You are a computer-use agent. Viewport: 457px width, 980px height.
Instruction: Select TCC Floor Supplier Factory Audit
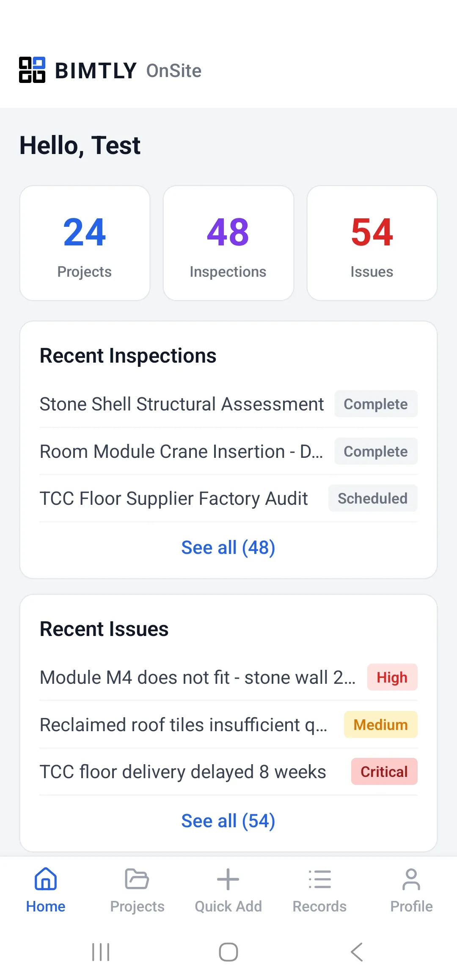[173, 498]
